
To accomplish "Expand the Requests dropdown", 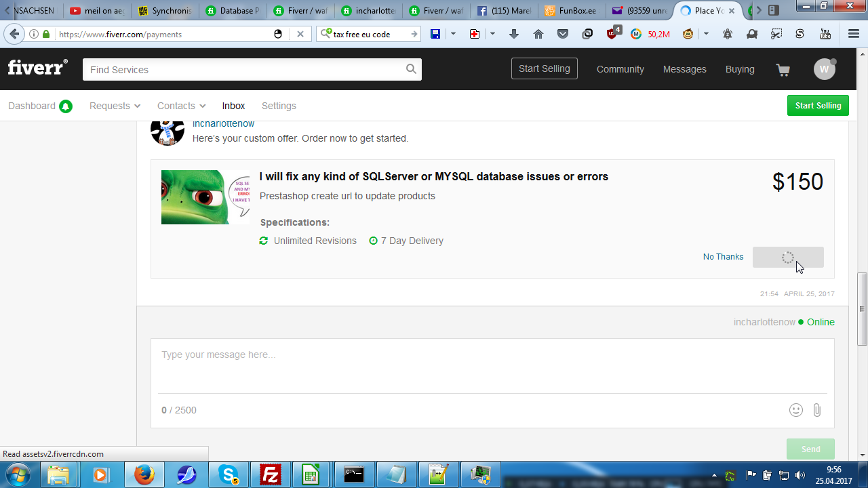I will pyautogui.click(x=115, y=106).
